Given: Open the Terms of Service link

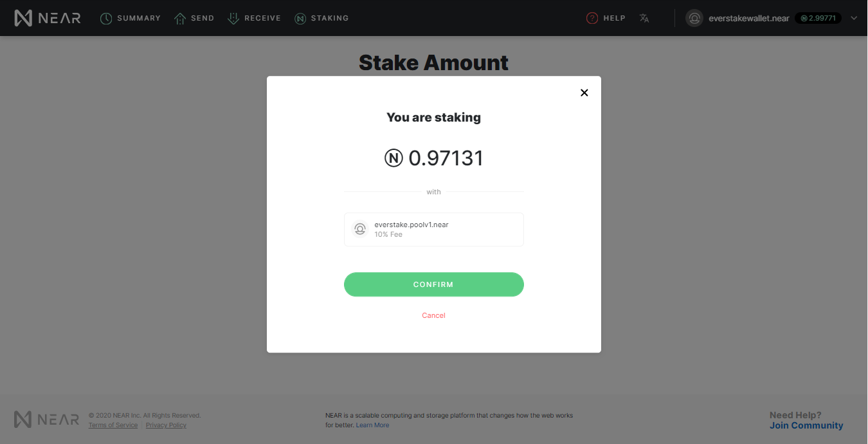Looking at the screenshot, I should click(x=113, y=425).
